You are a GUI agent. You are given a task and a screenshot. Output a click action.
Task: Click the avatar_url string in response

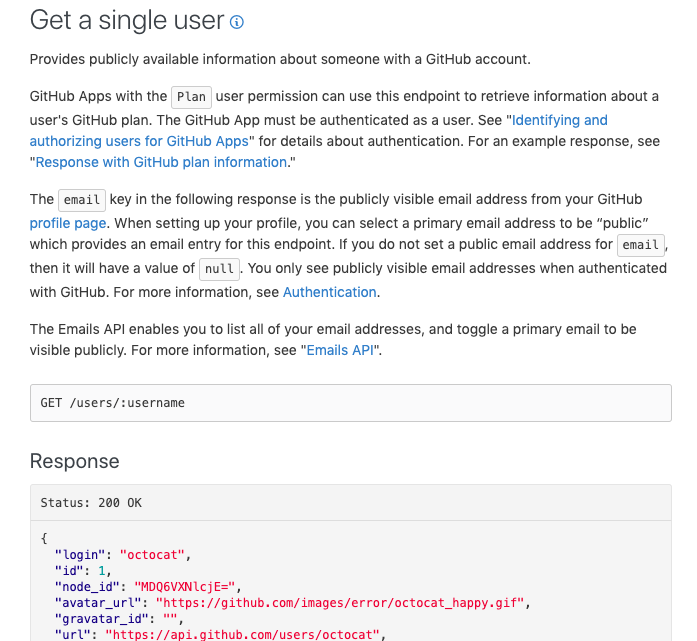340,603
